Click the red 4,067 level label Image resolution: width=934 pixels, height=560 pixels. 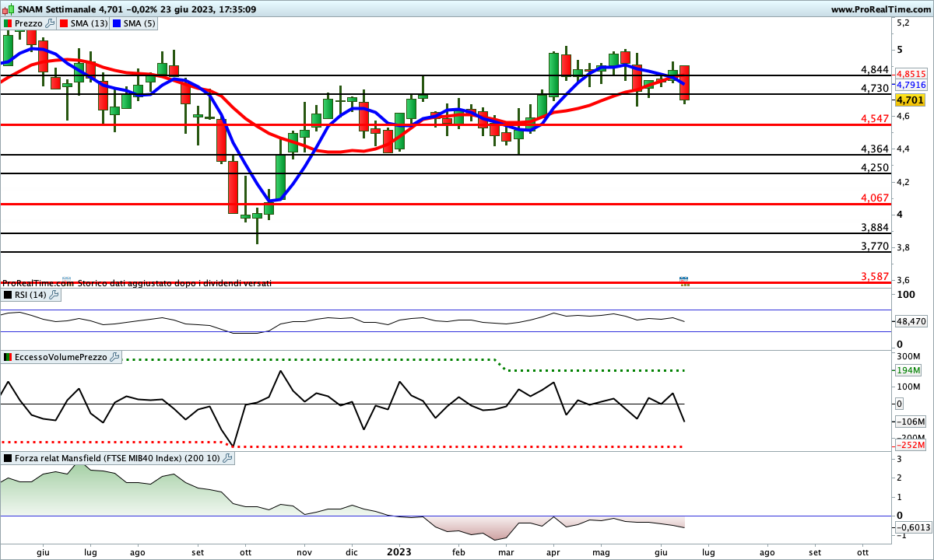pyautogui.click(x=875, y=198)
